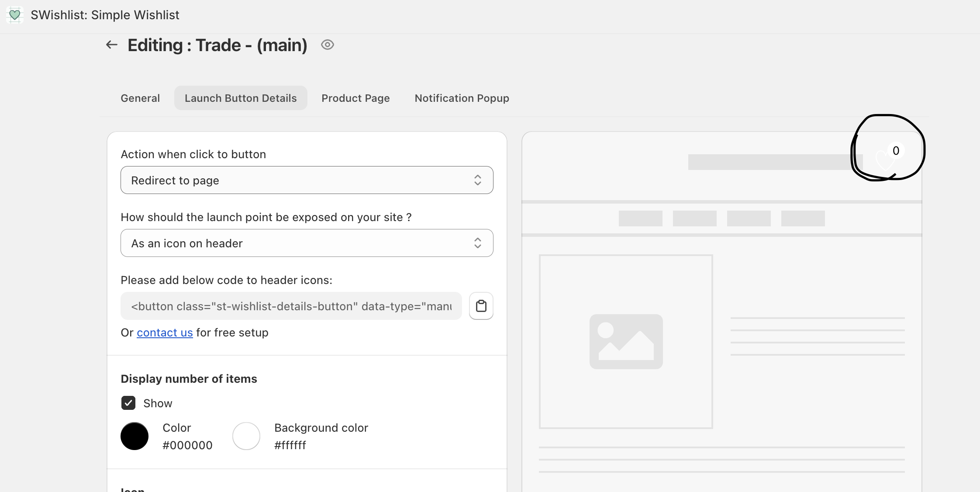Click the SWishlist: Simple Wishlist title
The image size is (980, 492).
[x=105, y=15]
